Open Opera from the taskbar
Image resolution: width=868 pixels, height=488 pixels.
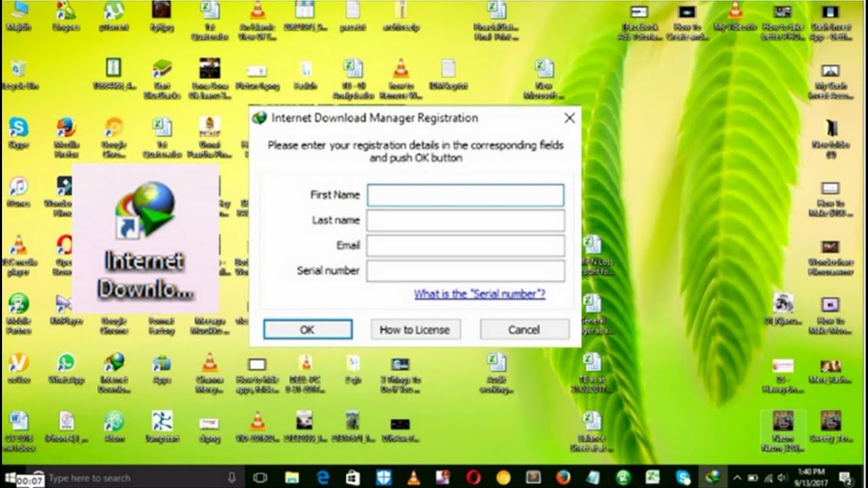pyautogui.click(x=473, y=478)
